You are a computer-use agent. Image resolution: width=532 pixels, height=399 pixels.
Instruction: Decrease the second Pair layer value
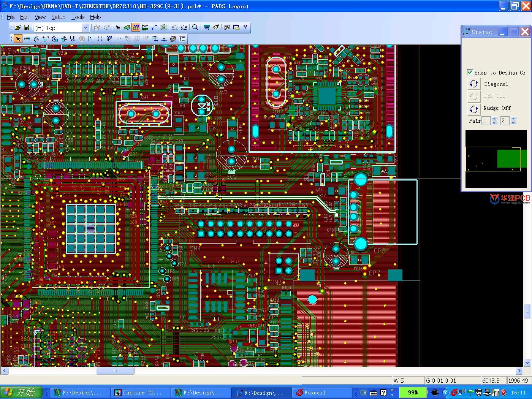[x=513, y=123]
